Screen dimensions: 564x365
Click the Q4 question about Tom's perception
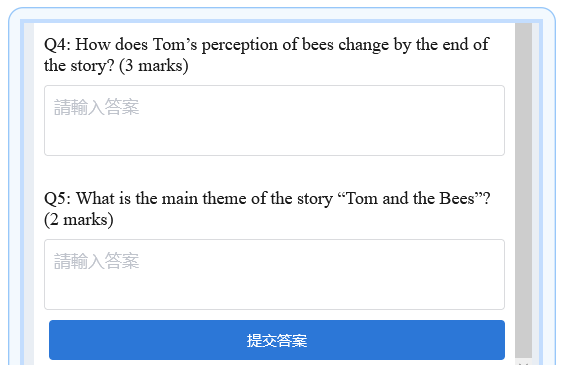tap(266, 55)
